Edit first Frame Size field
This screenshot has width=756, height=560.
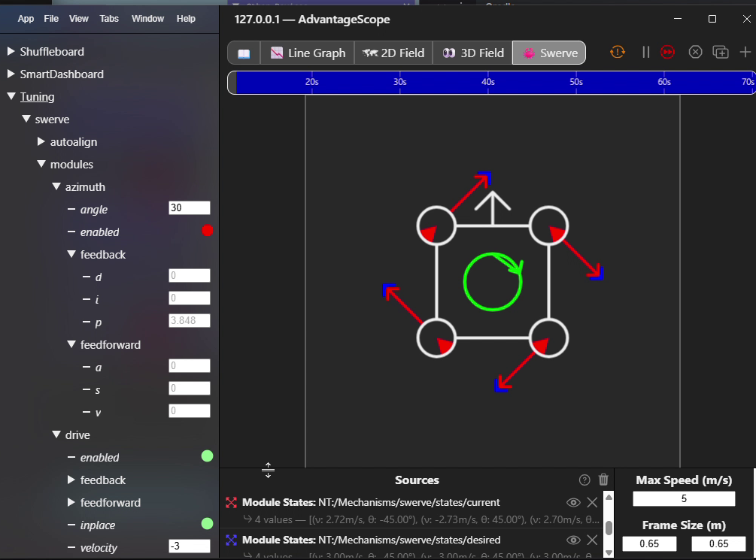click(x=649, y=543)
